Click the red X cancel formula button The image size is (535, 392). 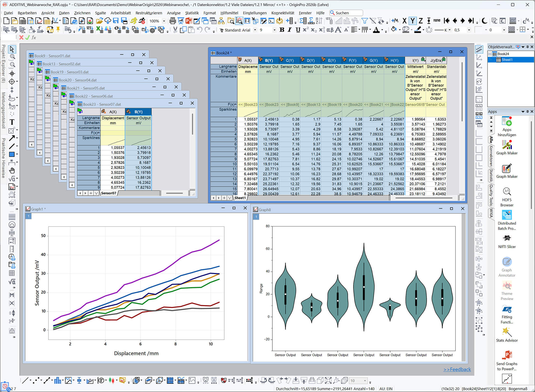tap(21, 38)
